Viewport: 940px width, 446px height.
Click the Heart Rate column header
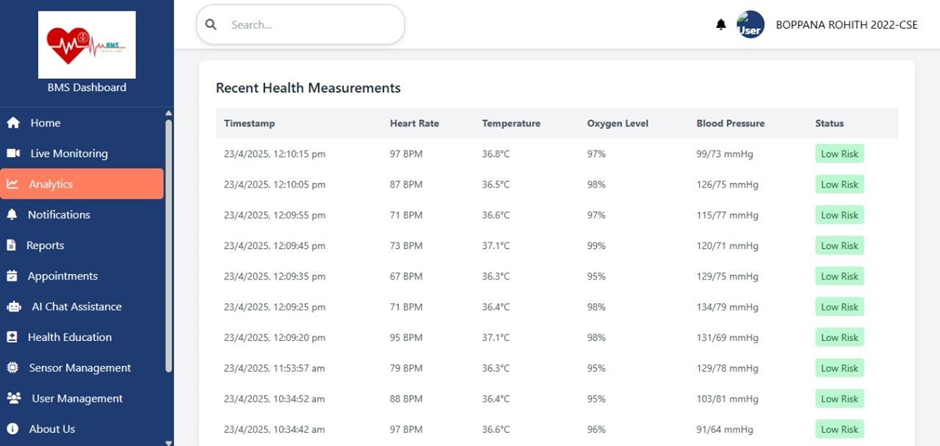pyautogui.click(x=414, y=123)
